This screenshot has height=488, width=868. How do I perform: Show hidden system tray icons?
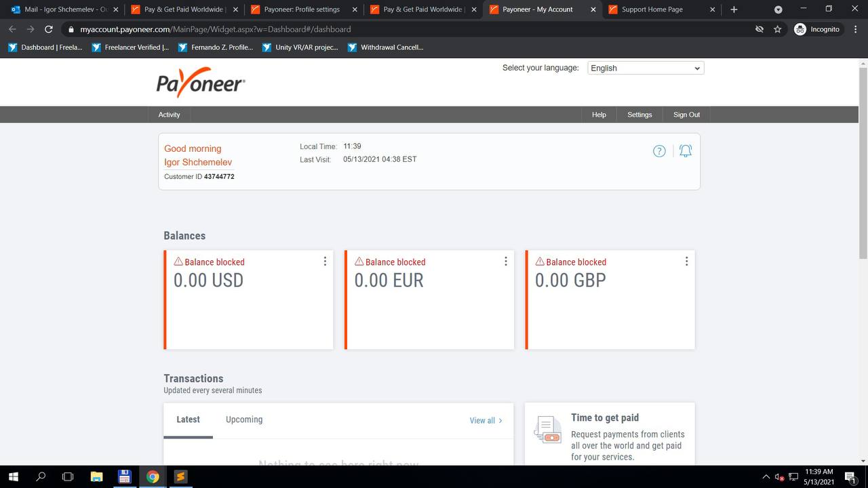(766, 476)
